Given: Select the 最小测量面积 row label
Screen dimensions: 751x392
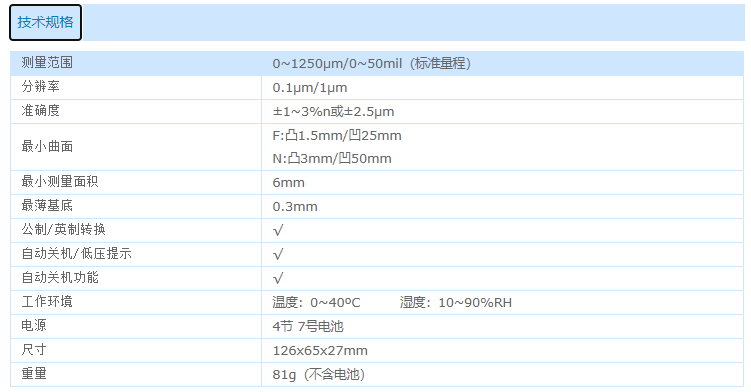Looking at the screenshot, I should point(60,182).
